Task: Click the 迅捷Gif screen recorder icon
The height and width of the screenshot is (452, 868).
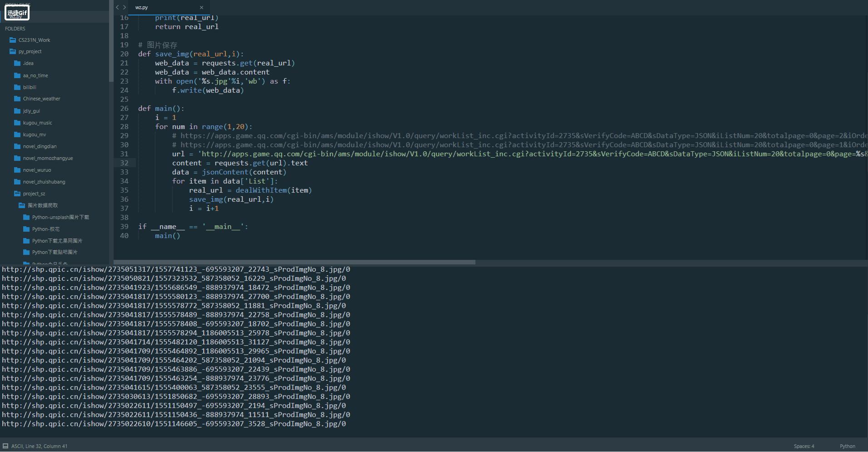Action: (16, 12)
